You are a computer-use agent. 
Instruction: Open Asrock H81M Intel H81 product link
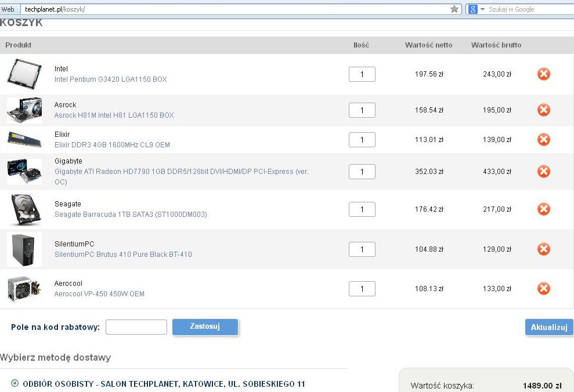(x=114, y=115)
